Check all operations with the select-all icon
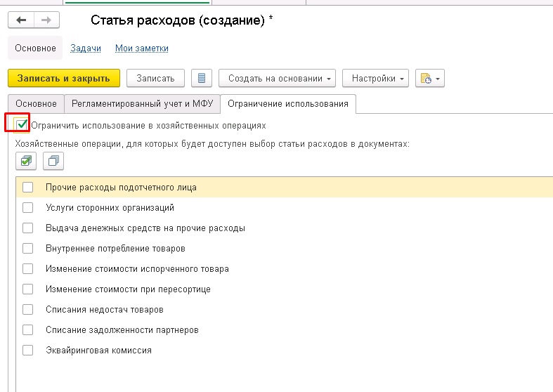 coord(26,161)
